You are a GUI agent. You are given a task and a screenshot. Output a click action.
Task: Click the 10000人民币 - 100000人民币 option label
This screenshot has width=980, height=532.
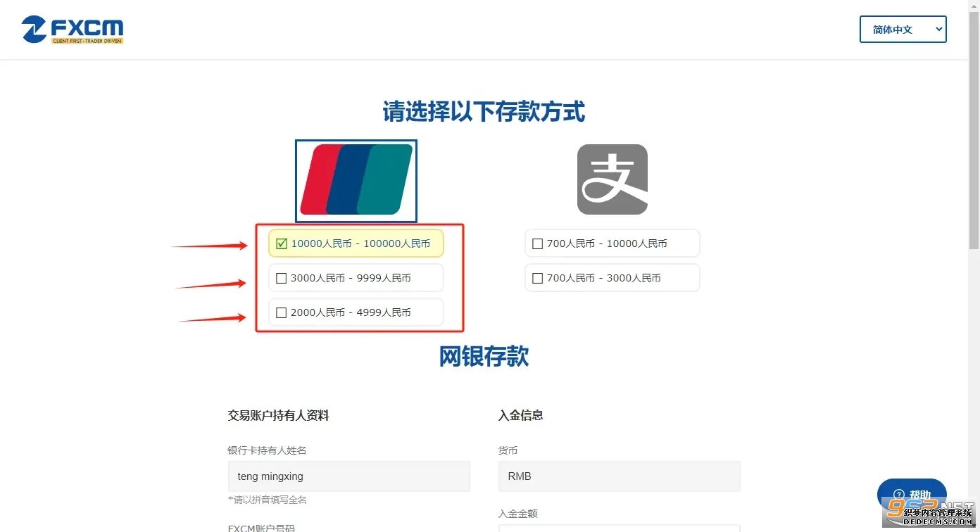click(360, 243)
